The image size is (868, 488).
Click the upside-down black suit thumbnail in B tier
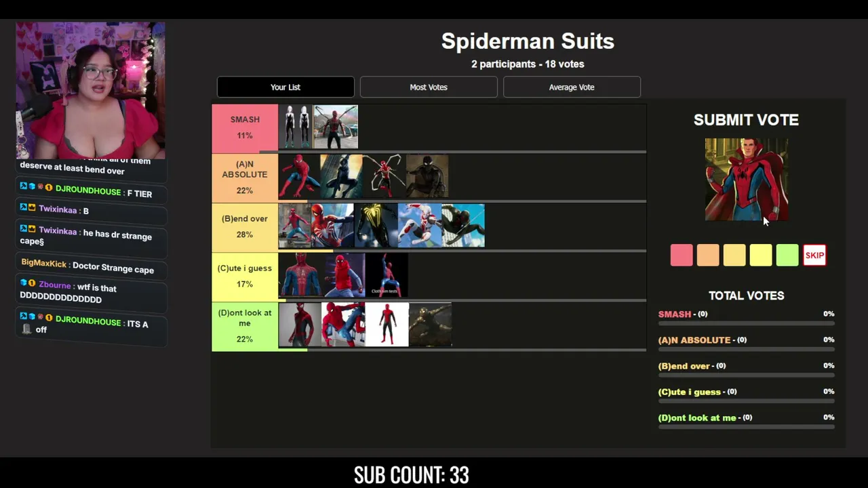tap(463, 226)
